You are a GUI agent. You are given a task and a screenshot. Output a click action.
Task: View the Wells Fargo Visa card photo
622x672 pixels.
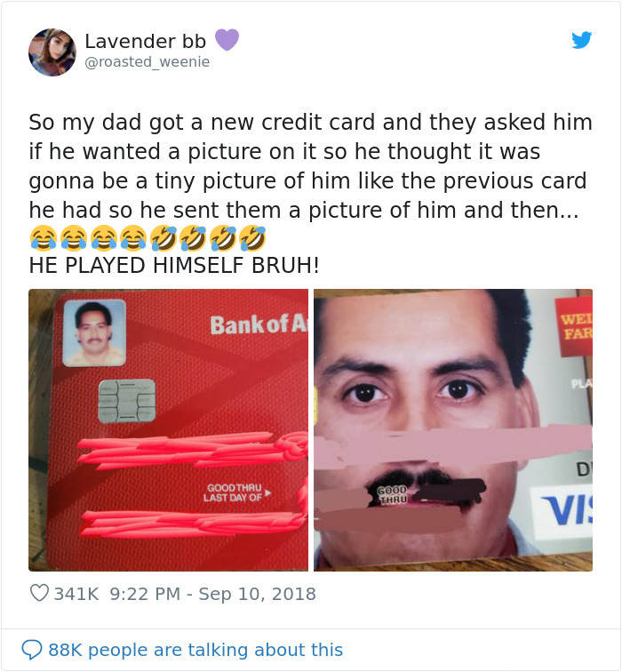point(453,430)
